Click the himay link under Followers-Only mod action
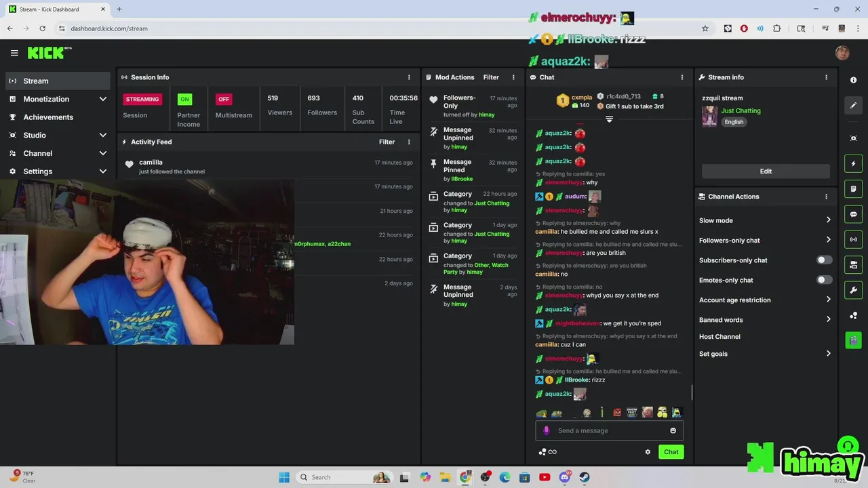Screen dimensions: 868x488 (x=486, y=115)
